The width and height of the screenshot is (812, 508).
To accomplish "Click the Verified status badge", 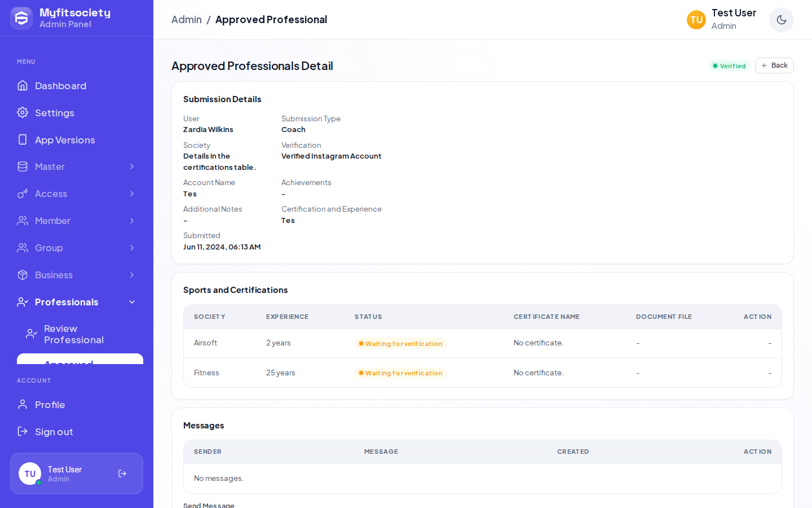I will pos(729,66).
